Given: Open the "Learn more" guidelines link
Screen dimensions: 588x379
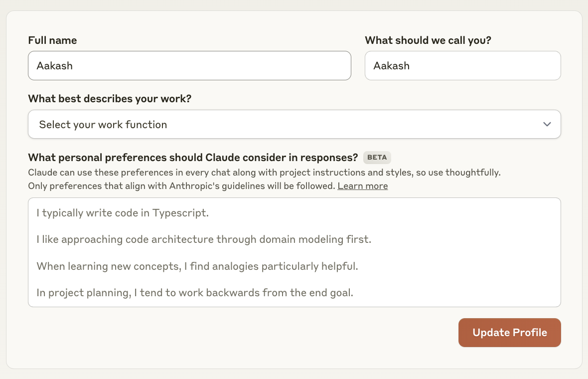Looking at the screenshot, I should coord(362,186).
